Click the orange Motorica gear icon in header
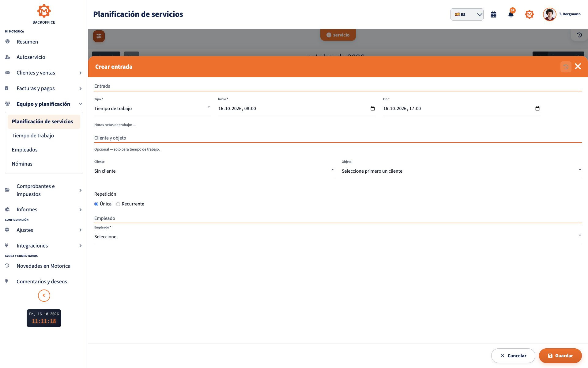The height and width of the screenshot is (368, 588). [529, 14]
